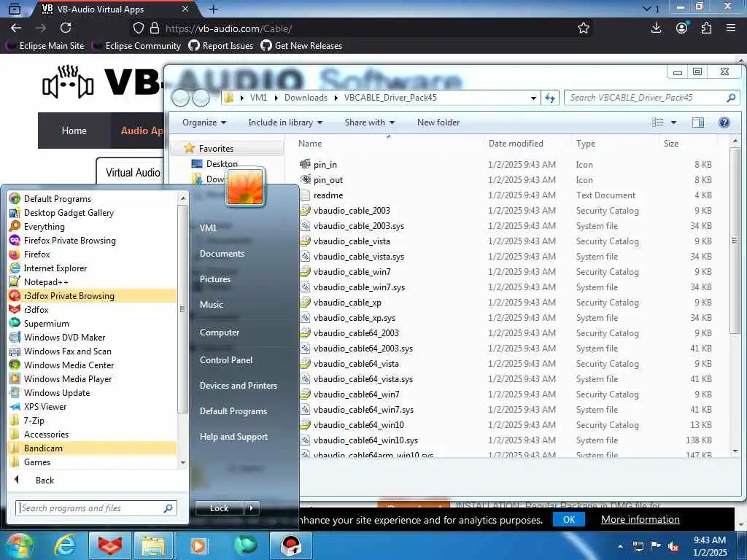The width and height of the screenshot is (747, 560).
Task: Open the browser downloads panel
Action: point(656,28)
